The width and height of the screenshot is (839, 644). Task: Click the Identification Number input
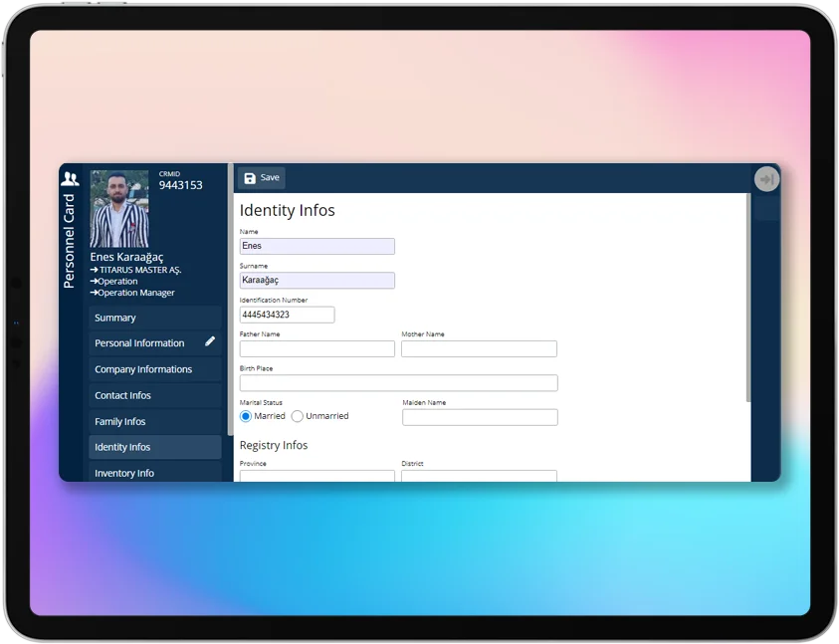[287, 315]
